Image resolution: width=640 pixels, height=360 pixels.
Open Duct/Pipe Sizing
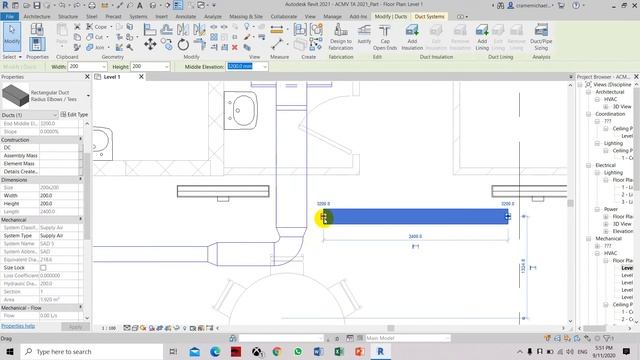pos(541,37)
